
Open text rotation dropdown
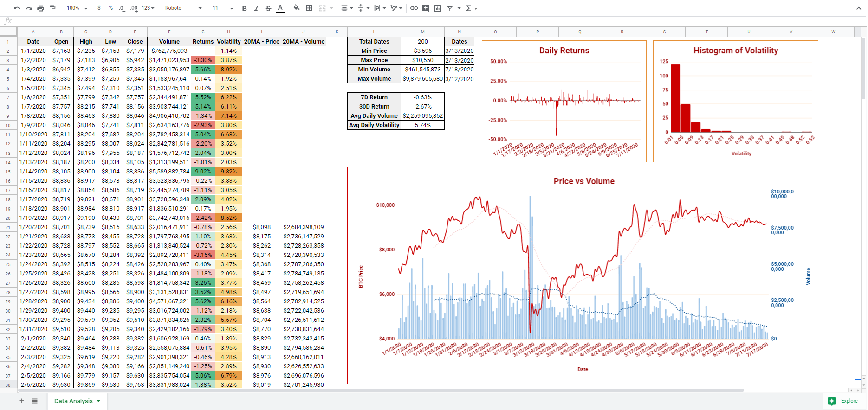(396, 8)
